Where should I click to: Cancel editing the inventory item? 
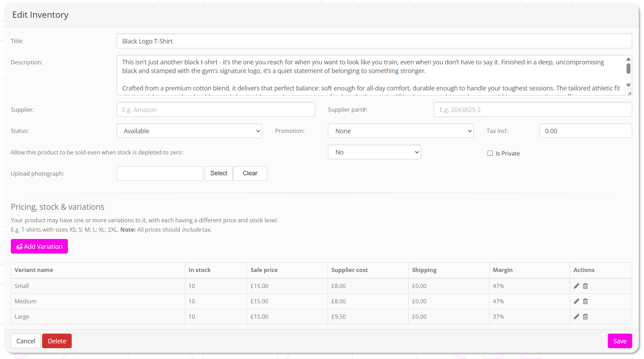point(26,341)
